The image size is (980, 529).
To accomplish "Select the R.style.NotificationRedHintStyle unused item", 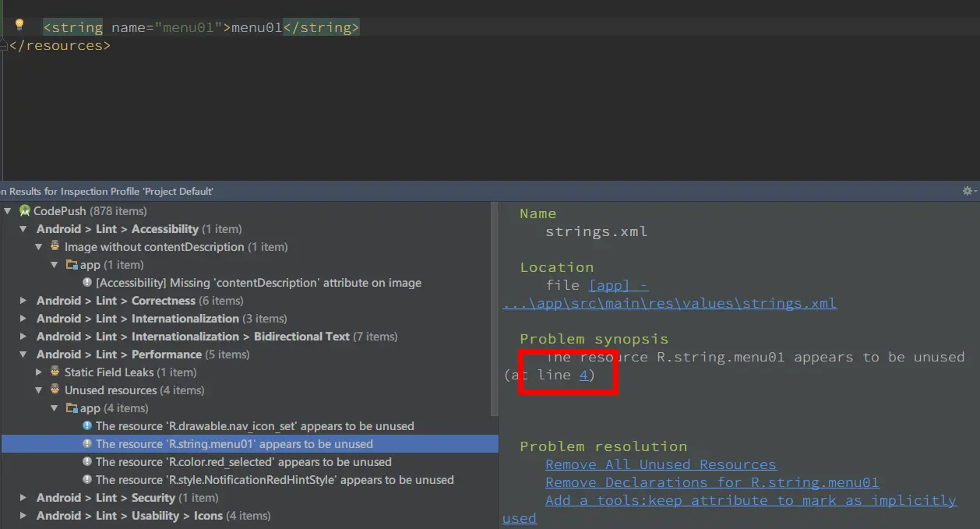I will [275, 480].
